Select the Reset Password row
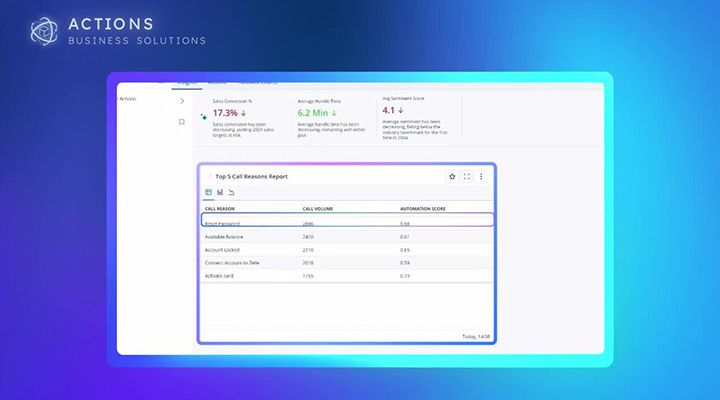The image size is (720, 400). 346,224
